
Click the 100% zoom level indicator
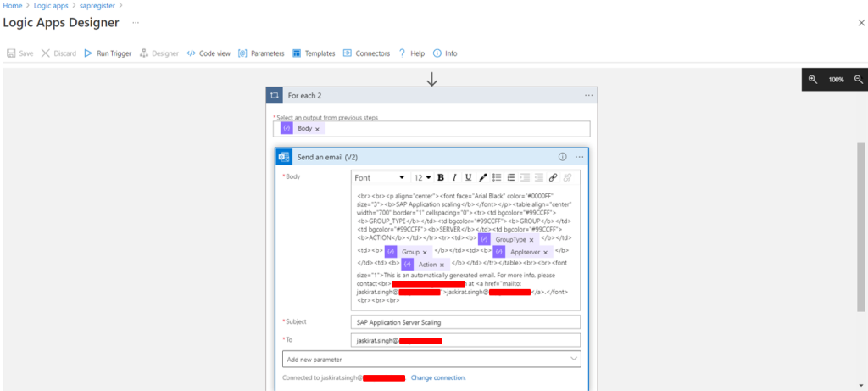(x=836, y=80)
